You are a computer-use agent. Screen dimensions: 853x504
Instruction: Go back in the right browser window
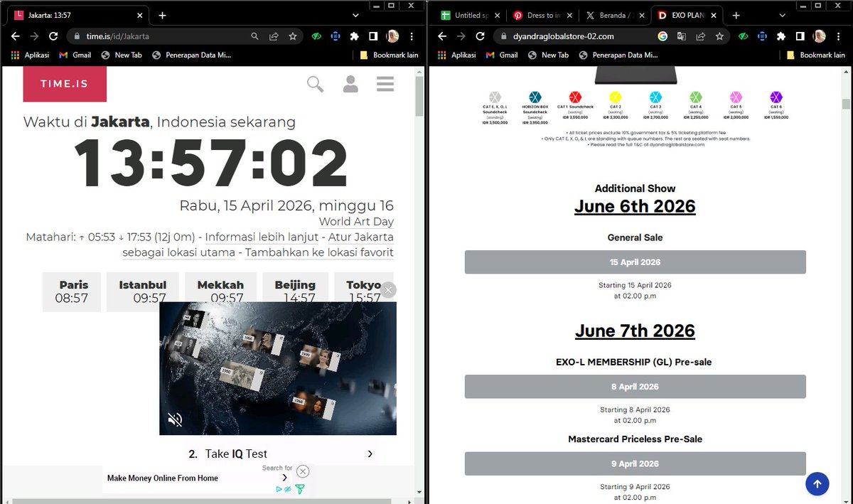point(442,36)
